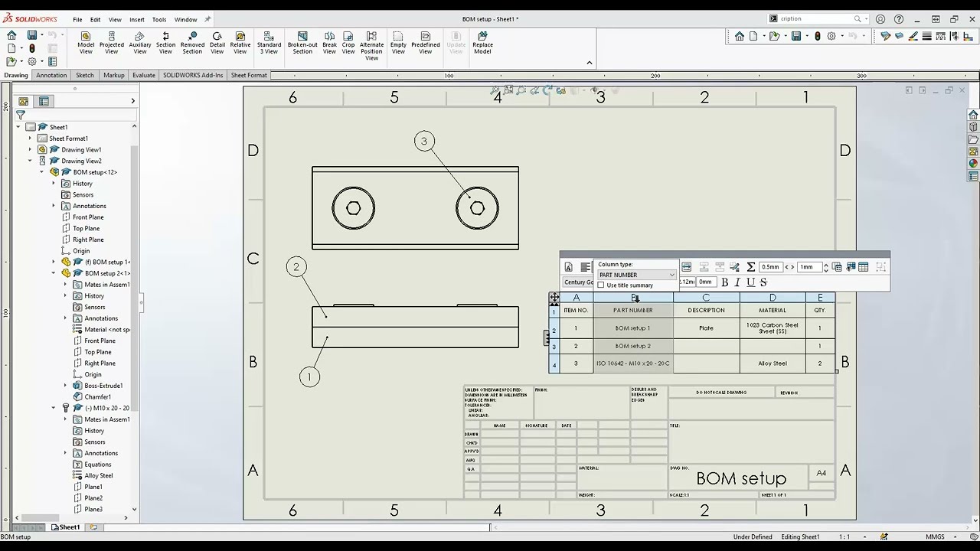This screenshot has height=551, width=980.
Task: Add an Alternate Position View
Action: click(x=371, y=46)
